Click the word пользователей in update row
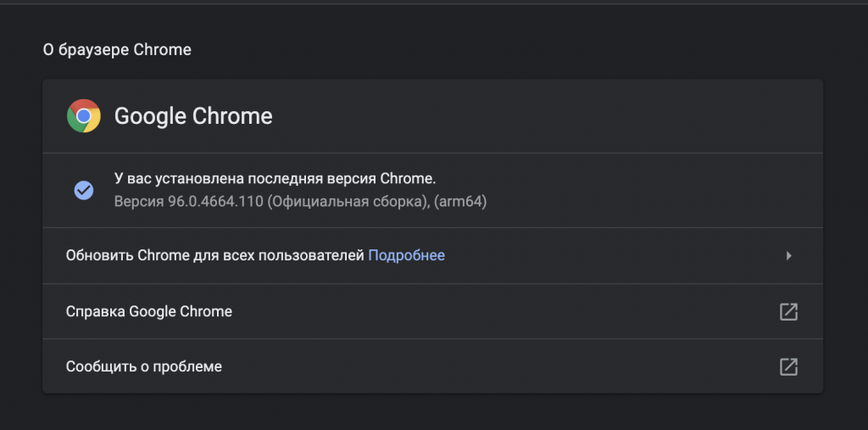This screenshot has height=430, width=868. click(322, 255)
